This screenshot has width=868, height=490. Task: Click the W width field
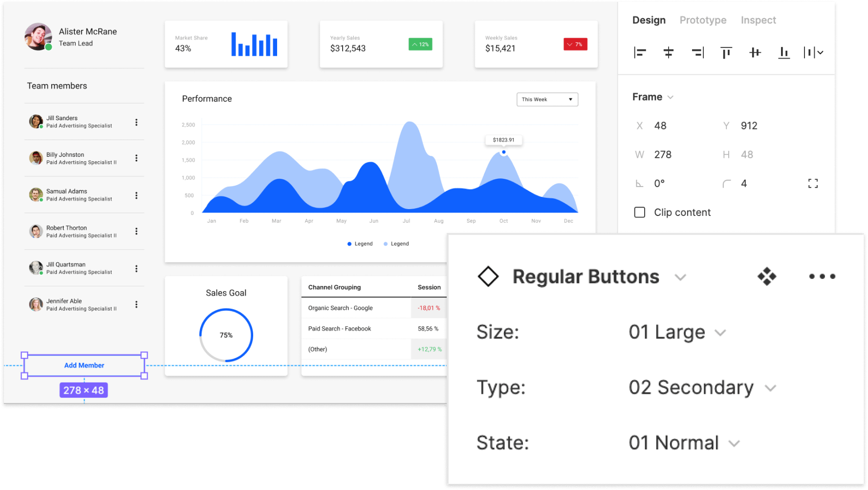tap(662, 155)
